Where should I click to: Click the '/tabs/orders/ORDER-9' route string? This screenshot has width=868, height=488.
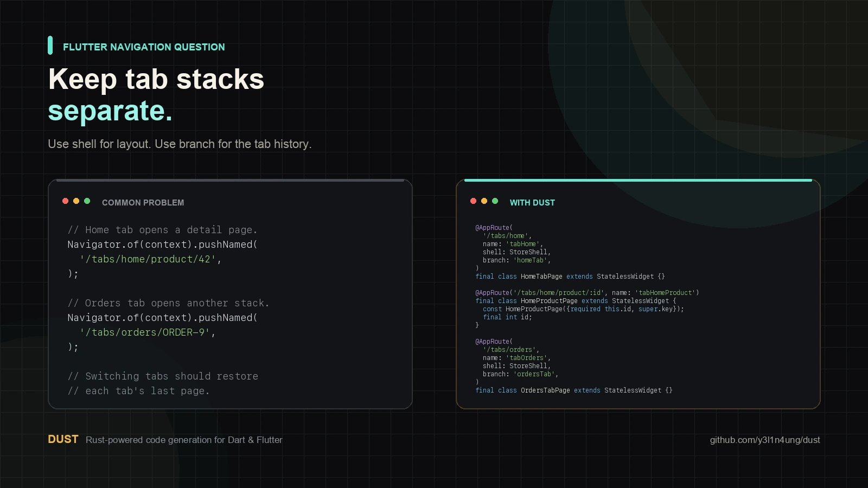pos(145,332)
